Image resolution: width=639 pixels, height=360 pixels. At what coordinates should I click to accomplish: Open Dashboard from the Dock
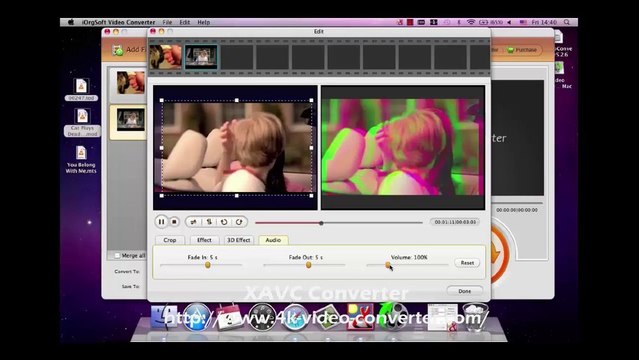coord(262,317)
